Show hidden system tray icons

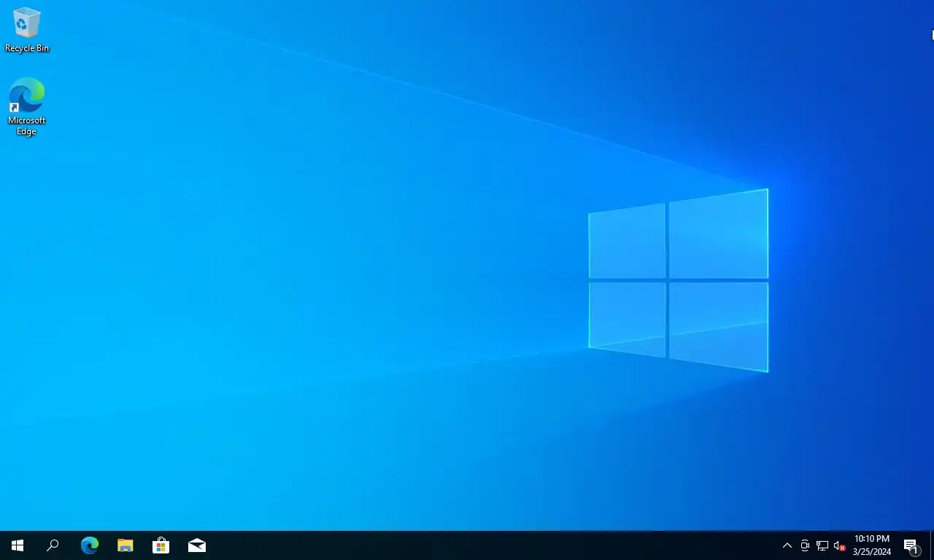click(787, 545)
